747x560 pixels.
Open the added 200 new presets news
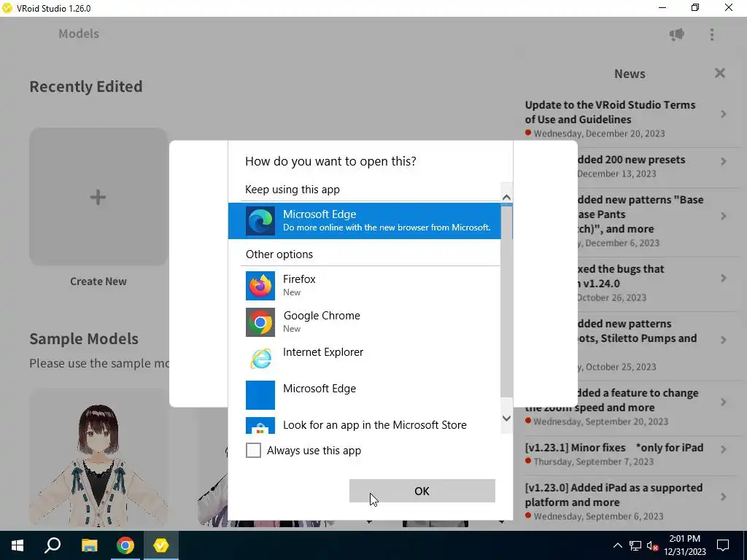coord(631,160)
